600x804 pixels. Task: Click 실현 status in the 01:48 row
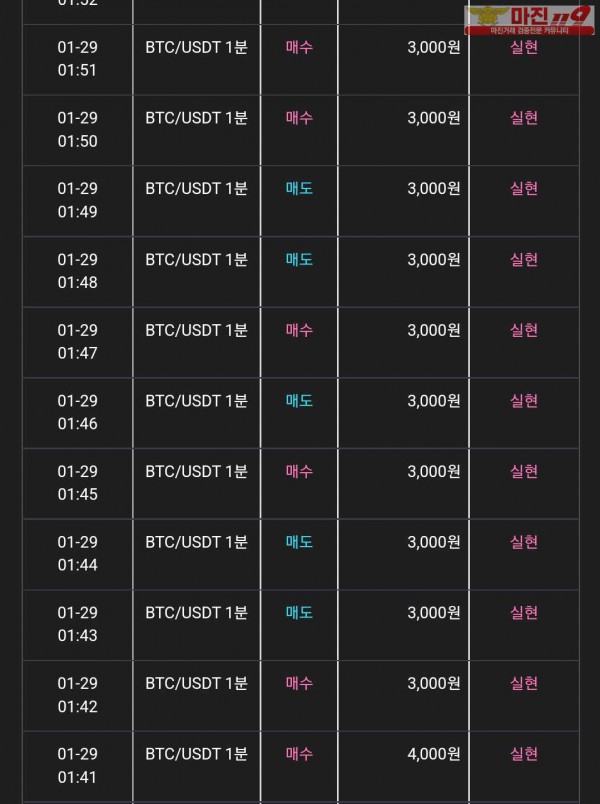click(524, 259)
